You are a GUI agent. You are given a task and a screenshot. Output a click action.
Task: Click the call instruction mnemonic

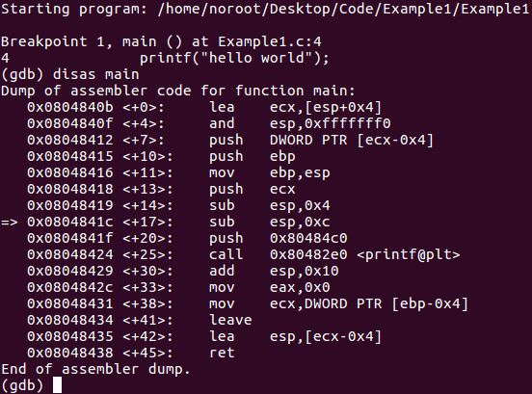point(226,254)
